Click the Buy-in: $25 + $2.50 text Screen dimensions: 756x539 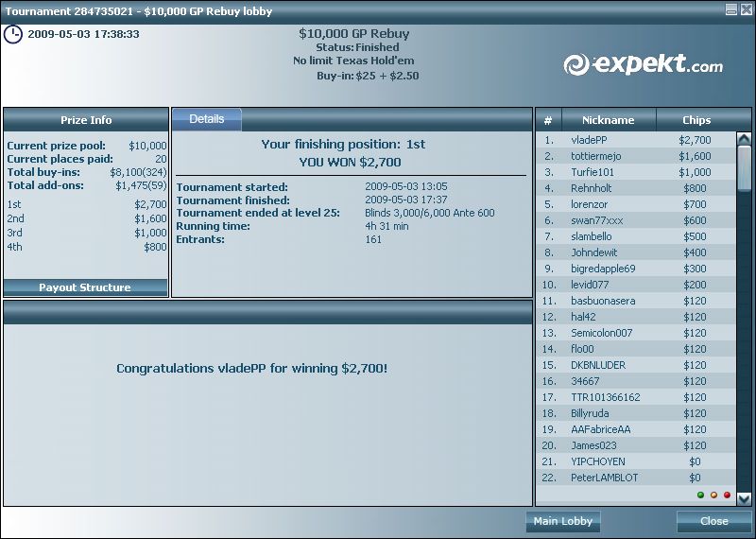(368, 76)
